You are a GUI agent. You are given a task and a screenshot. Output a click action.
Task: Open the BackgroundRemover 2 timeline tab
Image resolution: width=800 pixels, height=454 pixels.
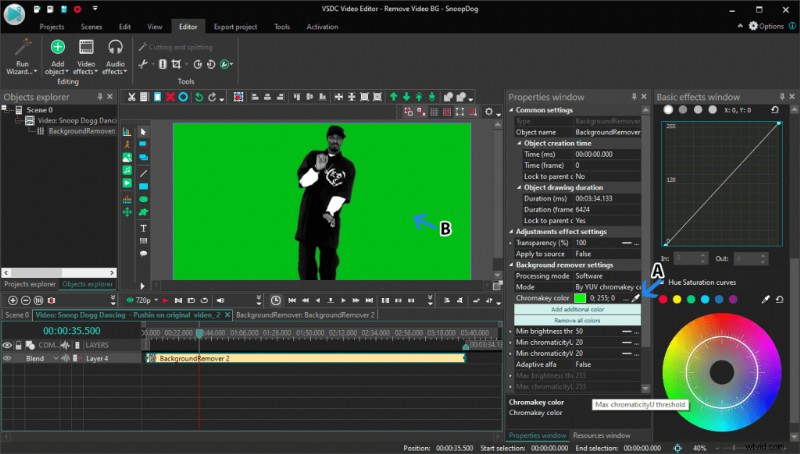(x=305, y=315)
